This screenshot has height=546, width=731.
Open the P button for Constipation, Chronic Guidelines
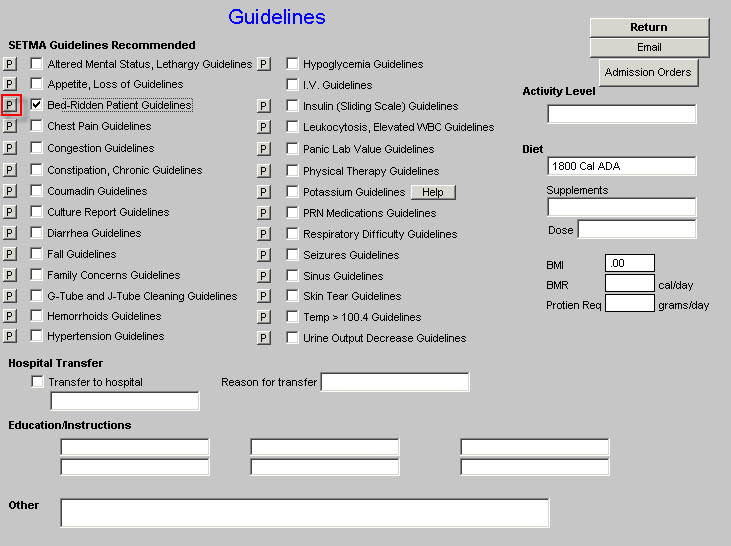pos(9,170)
